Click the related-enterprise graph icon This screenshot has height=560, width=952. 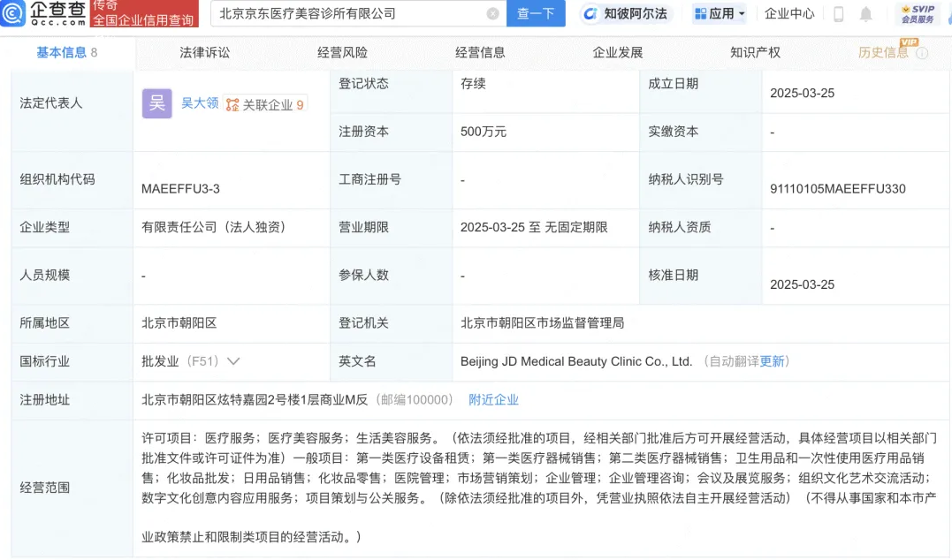[x=232, y=105]
